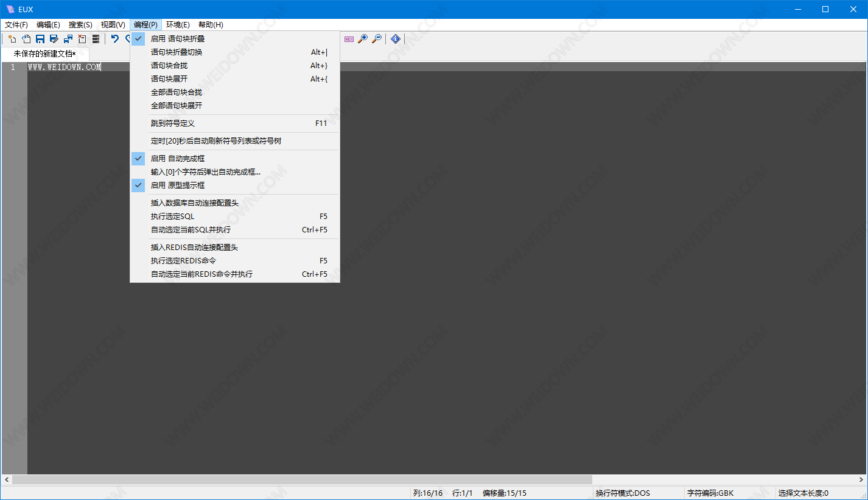Minimize the EUX window
Viewport: 868px width, 500px height.
pyautogui.click(x=798, y=9)
